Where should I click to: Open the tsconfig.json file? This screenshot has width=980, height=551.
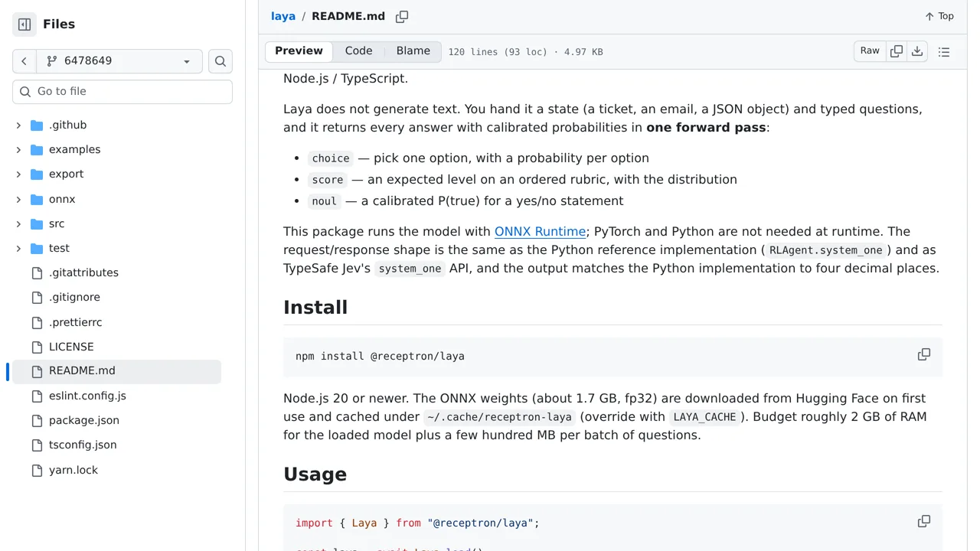(83, 445)
